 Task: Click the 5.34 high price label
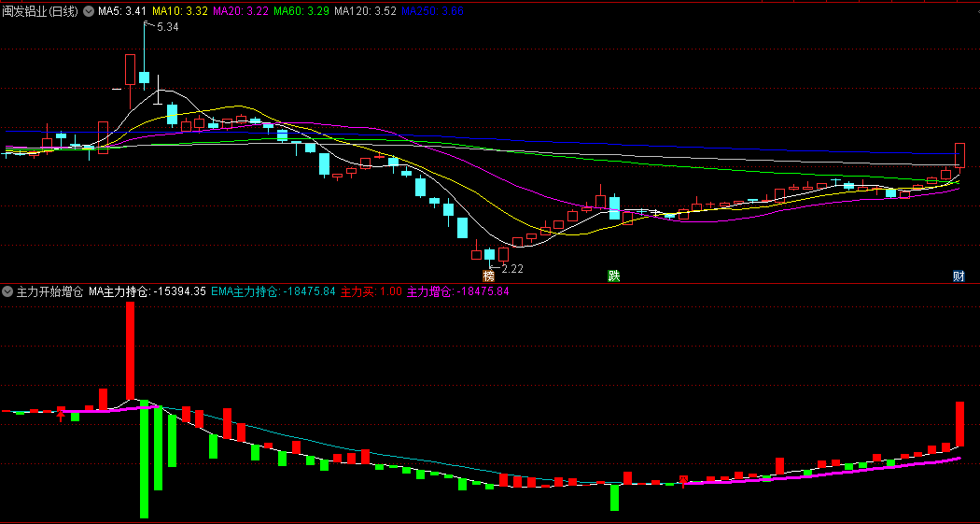[167, 27]
